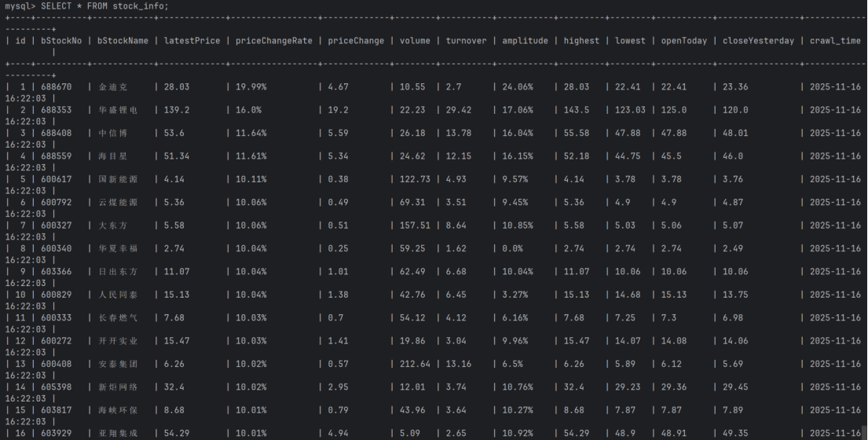
Task: Click the turnover column header
Action: pos(466,40)
